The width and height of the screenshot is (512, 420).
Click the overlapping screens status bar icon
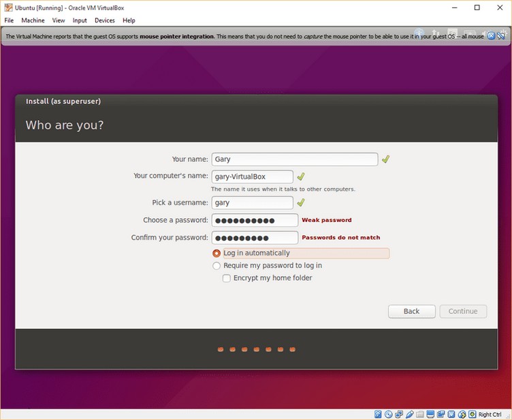[441, 414]
